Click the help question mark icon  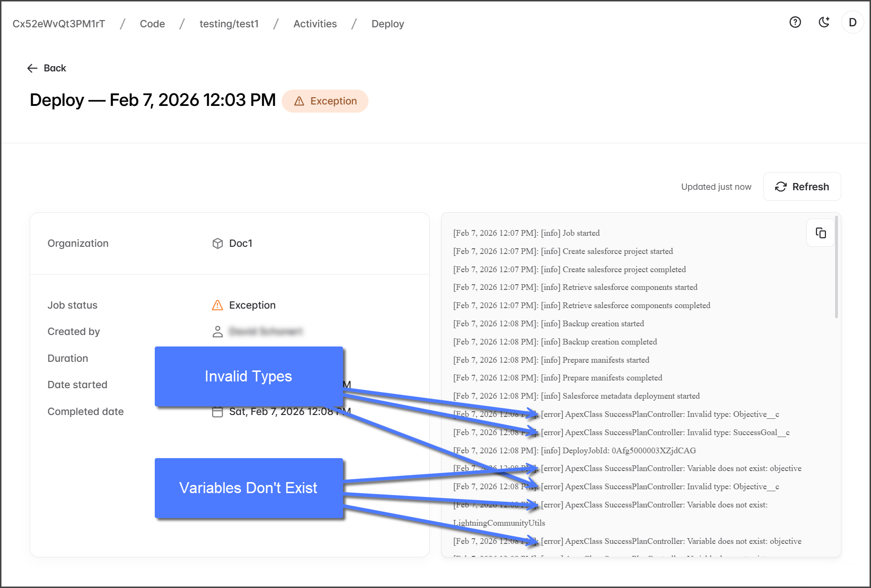(795, 23)
